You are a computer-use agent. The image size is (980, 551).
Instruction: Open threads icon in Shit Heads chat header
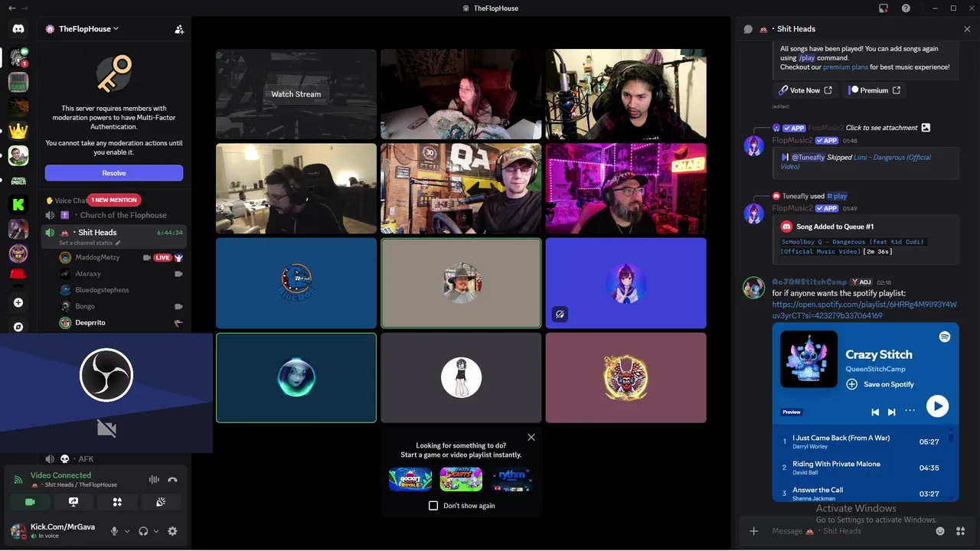tap(748, 29)
